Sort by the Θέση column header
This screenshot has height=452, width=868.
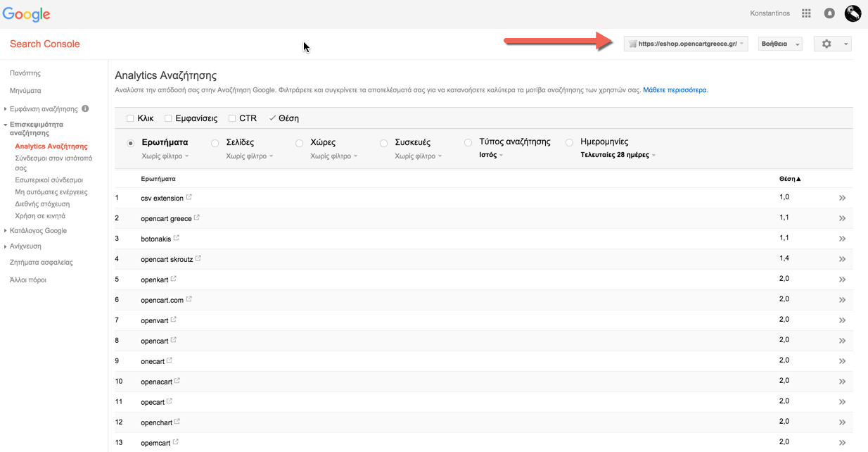coord(790,179)
